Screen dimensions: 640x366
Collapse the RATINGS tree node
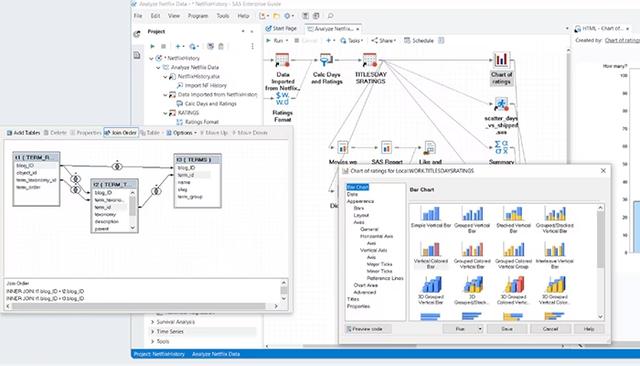pyautogui.click(x=165, y=113)
